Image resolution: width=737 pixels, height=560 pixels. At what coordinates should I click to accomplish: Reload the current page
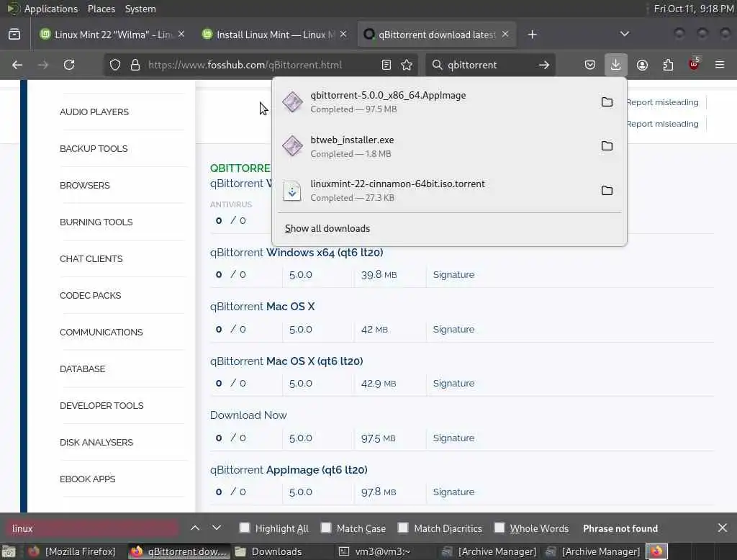point(69,65)
